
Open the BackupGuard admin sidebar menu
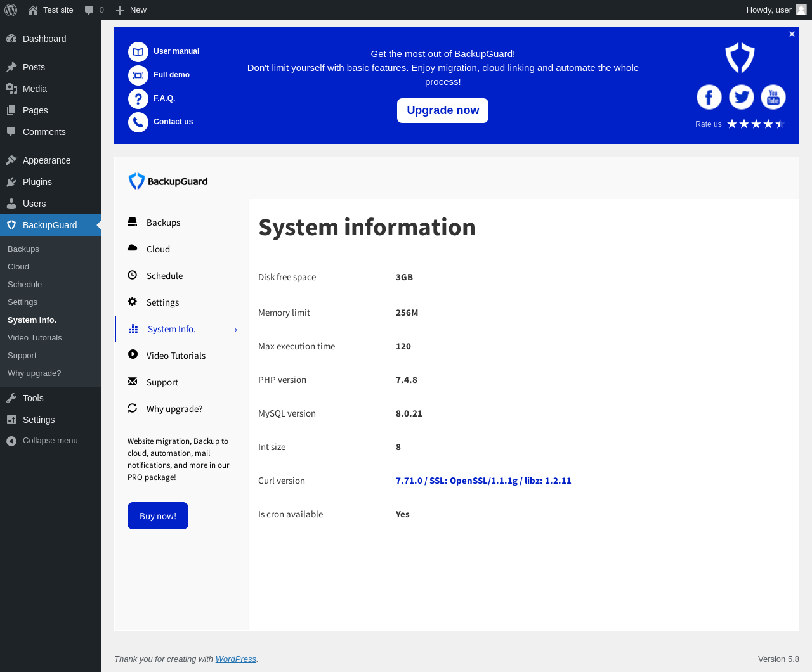51,225
